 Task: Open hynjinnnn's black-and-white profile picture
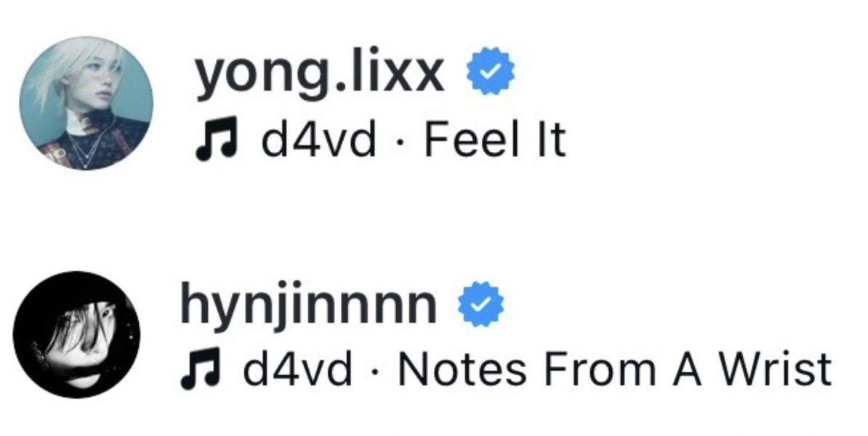point(76,334)
